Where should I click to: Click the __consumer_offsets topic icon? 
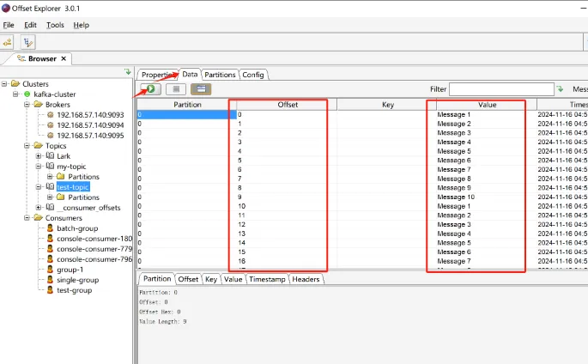(x=50, y=207)
